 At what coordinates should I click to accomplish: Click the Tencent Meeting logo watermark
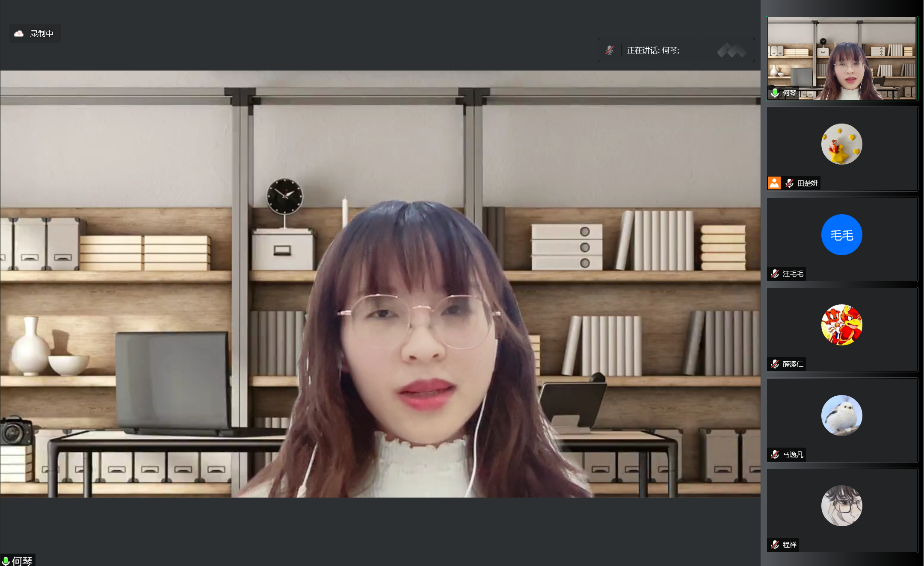(731, 50)
